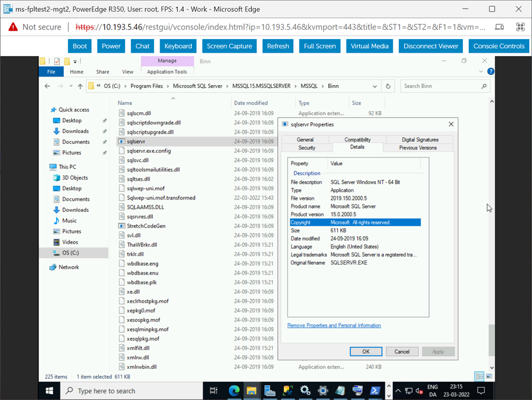Expand the ribbon chevron
Screen dimensions: 532x400
tap(480, 71)
